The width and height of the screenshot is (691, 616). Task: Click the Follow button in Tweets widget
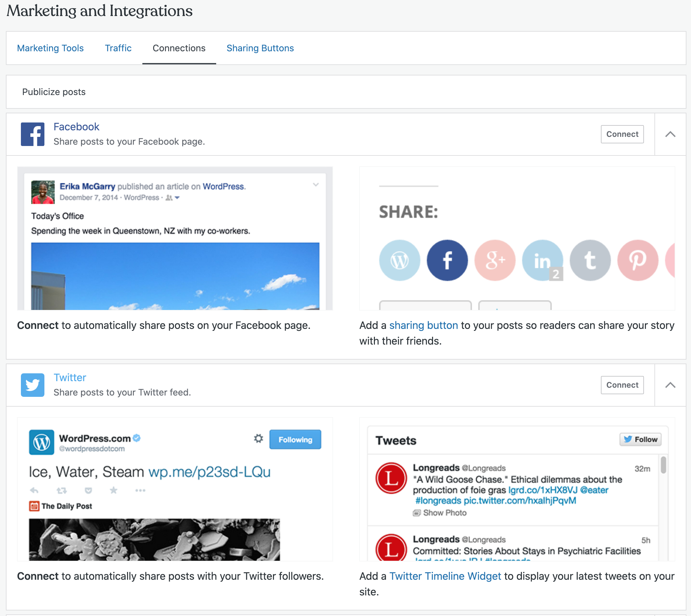641,439
